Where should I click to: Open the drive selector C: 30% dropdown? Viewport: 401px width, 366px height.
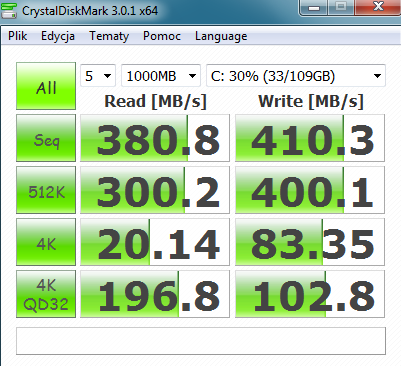point(296,76)
